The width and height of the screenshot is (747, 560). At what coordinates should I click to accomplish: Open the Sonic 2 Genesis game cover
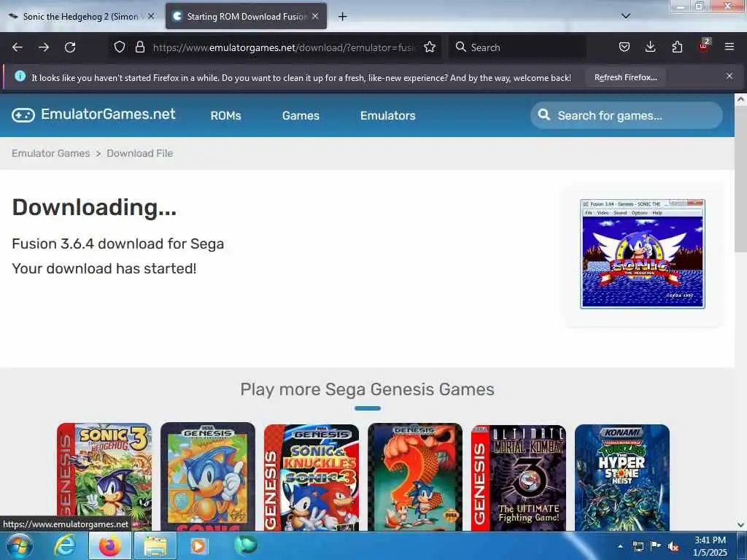click(415, 477)
